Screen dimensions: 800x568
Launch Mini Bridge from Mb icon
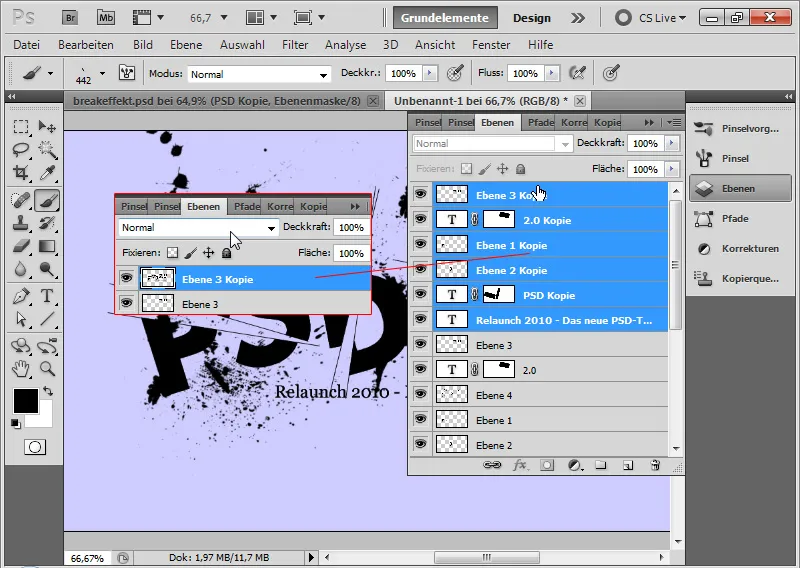click(x=106, y=18)
